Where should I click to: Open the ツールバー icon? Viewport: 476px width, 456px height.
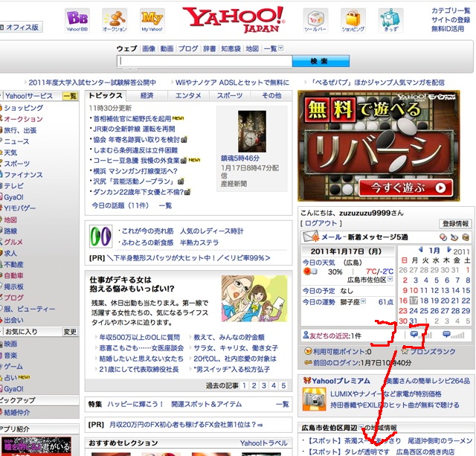(x=315, y=20)
